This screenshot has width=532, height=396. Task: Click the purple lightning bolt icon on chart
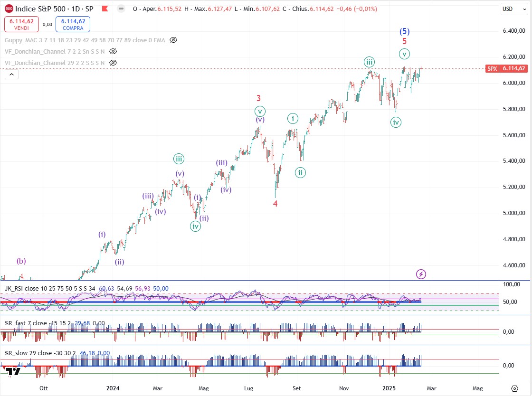421,274
